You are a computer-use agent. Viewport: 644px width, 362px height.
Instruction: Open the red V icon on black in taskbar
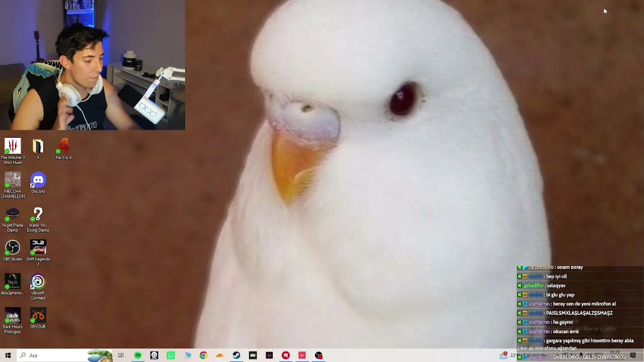coord(269,355)
